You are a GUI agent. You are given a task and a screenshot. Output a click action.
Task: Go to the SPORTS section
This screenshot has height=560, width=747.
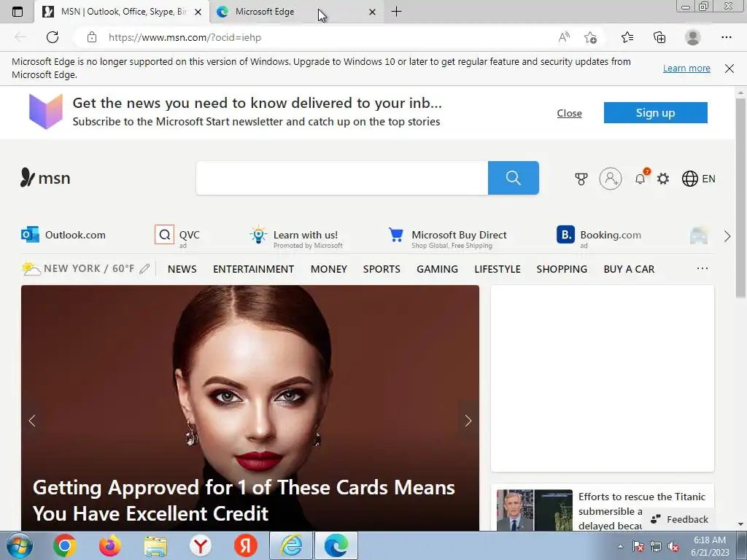[382, 269]
